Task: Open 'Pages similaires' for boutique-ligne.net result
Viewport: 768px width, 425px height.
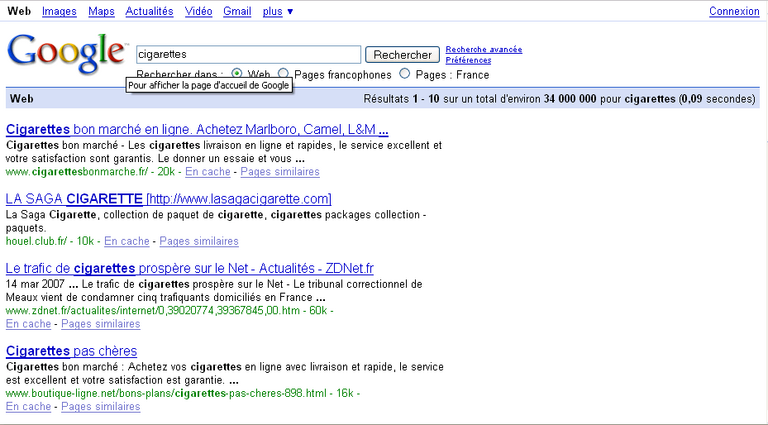Action: pyautogui.click(x=101, y=407)
